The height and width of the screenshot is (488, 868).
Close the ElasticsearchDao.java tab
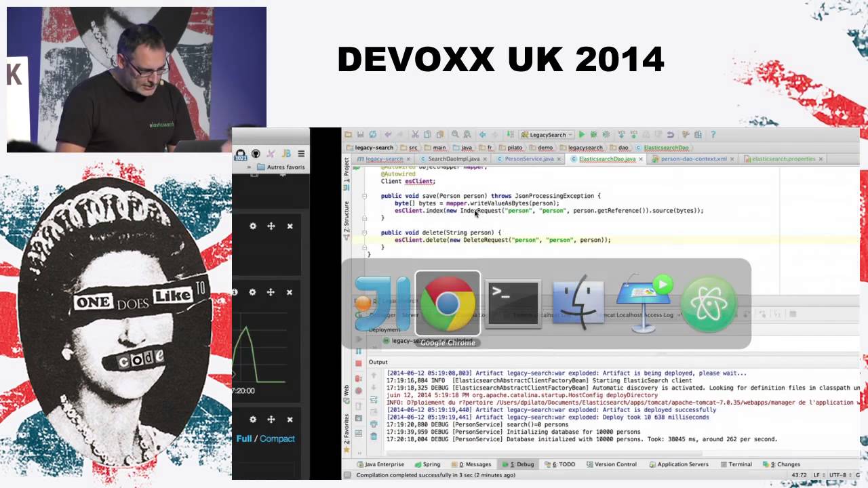(x=642, y=159)
